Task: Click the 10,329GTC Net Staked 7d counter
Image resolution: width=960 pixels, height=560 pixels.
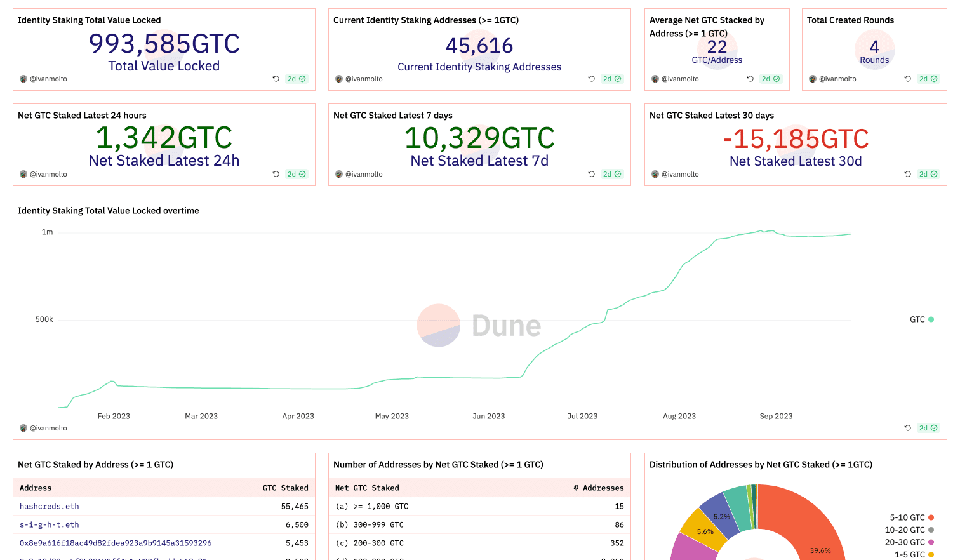Action: (x=479, y=138)
